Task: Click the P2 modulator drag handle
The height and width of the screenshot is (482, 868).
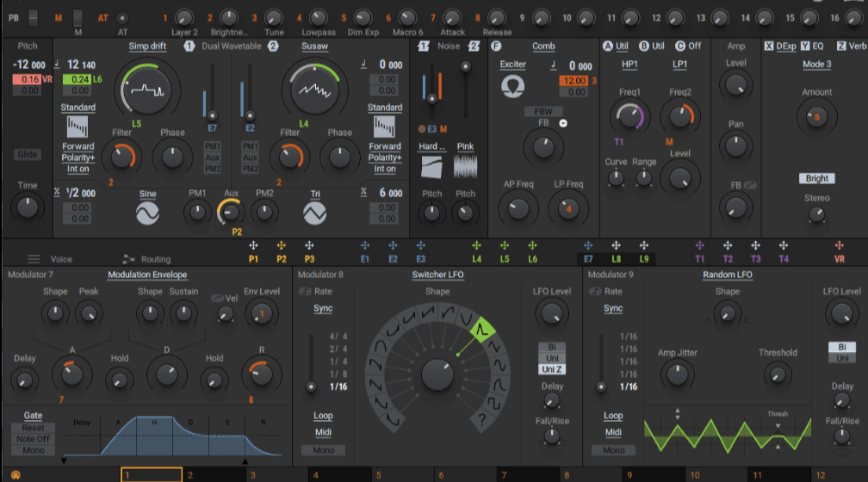Action: click(282, 245)
